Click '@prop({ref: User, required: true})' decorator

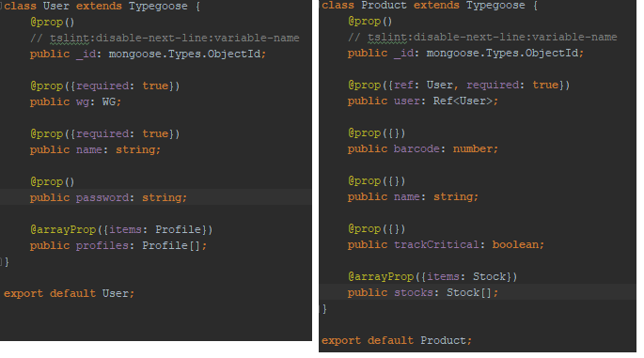coord(459,85)
